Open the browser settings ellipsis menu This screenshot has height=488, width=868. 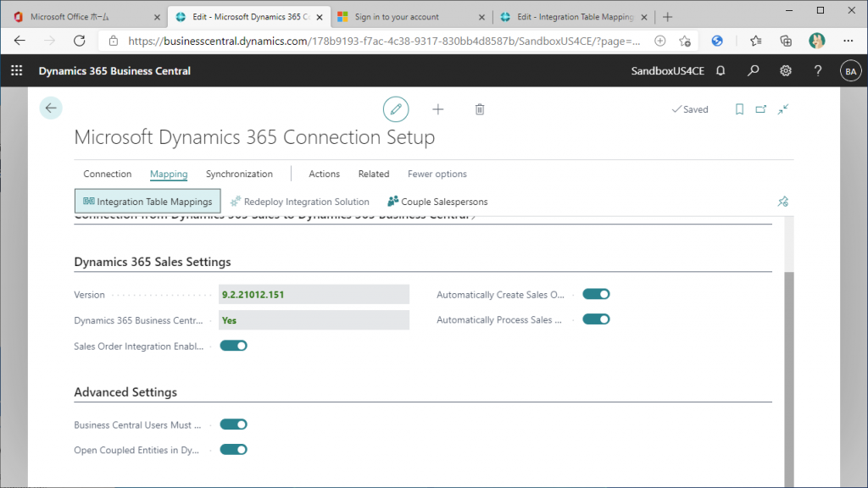point(848,41)
